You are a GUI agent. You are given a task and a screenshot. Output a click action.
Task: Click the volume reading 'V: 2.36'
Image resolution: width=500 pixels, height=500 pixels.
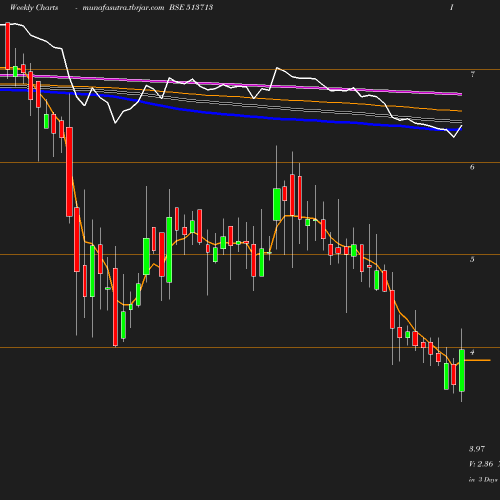(x=481, y=464)
